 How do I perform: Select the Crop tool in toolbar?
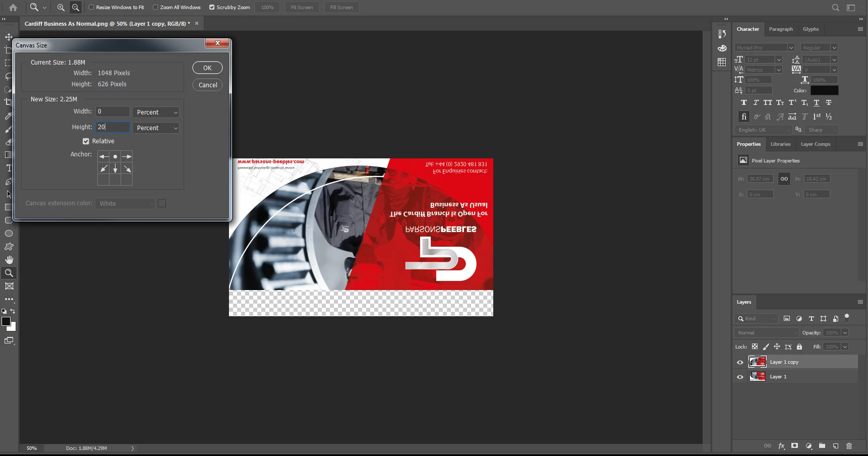[8, 102]
